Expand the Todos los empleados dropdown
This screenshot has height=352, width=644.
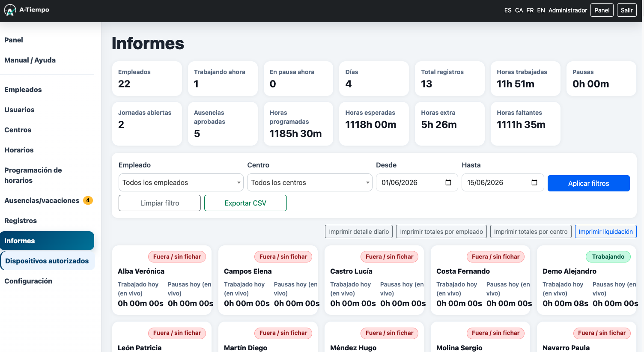coord(181,182)
